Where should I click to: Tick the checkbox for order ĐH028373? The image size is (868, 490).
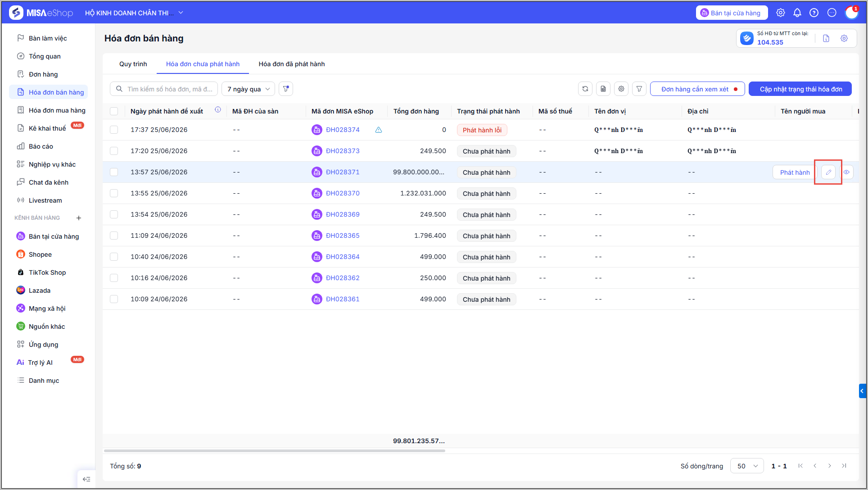click(x=114, y=151)
